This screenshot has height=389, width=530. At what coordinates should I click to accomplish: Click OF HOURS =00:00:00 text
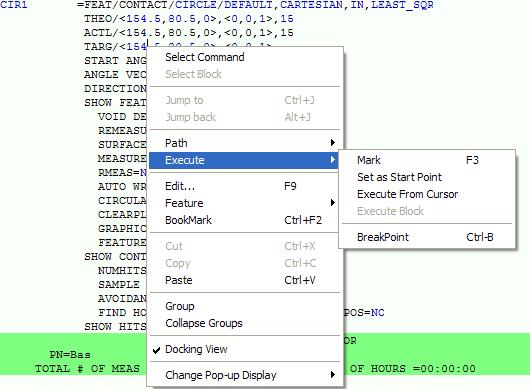(x=412, y=368)
